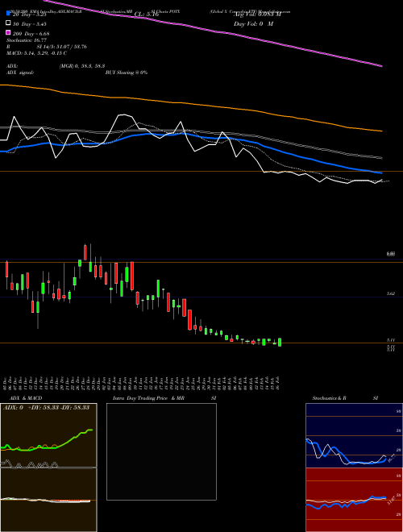
Task: Click the magenta 200 Day legend swatch
Action: (x=8, y=33)
